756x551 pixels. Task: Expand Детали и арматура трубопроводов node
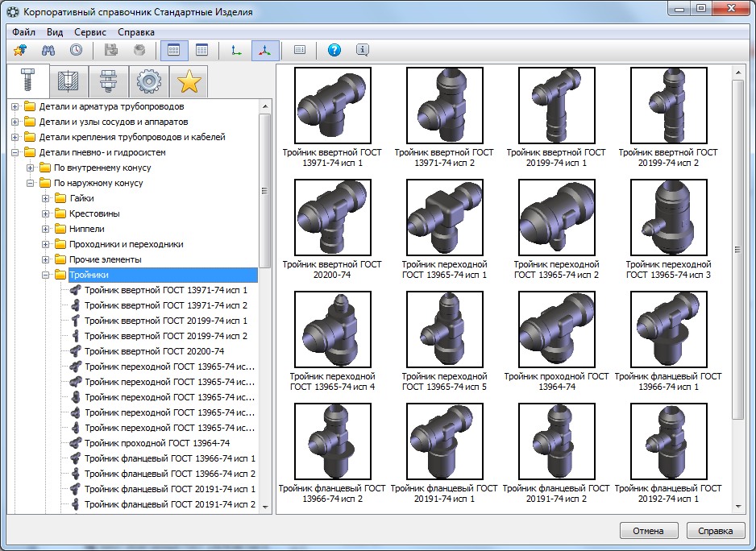tap(15, 106)
